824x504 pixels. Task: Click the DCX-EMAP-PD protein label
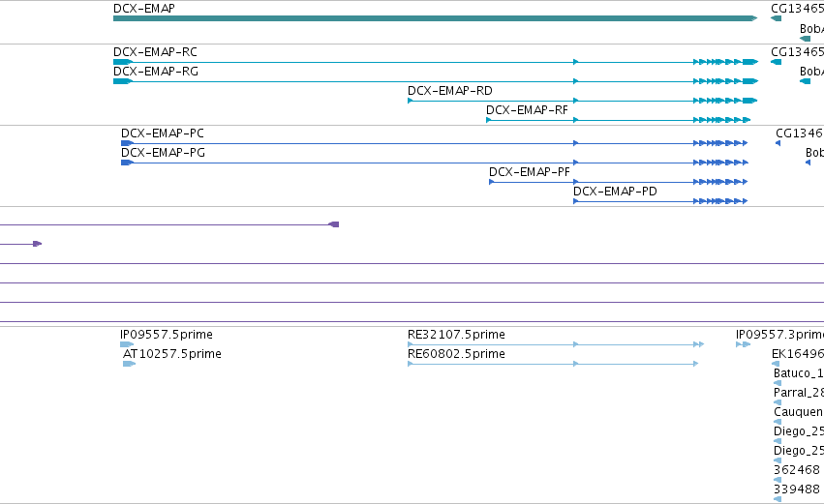615,192
